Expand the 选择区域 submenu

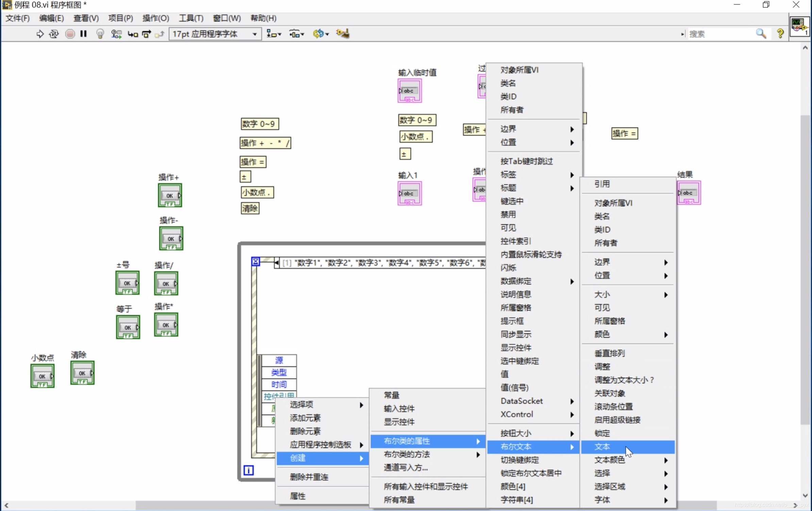(x=628, y=487)
